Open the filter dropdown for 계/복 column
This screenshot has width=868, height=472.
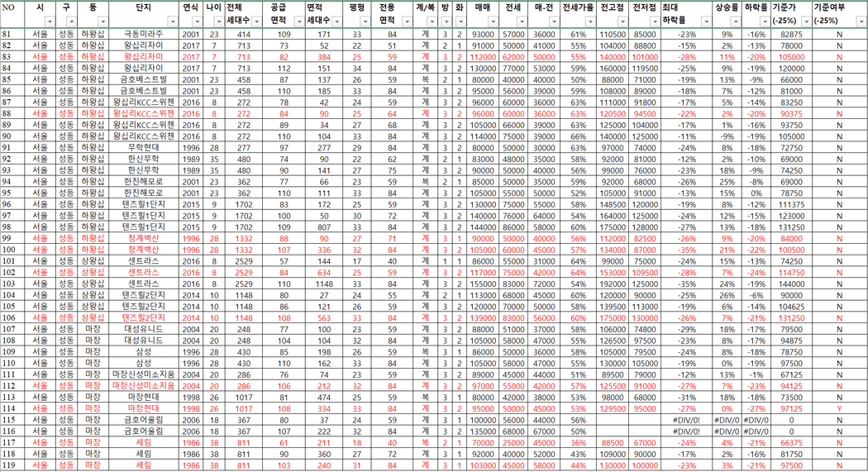coord(432,21)
